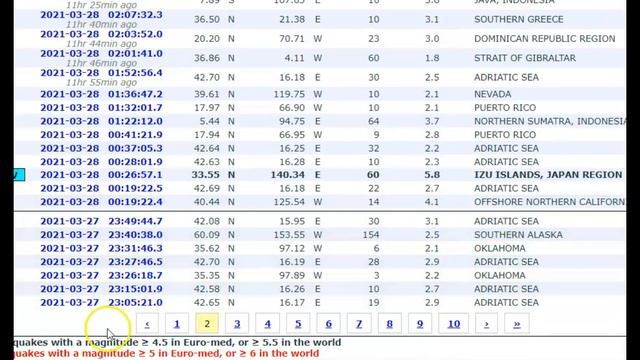Screen dimensions: 640x360
Task: Click '11hr 40min ago' timestamp note
Action: point(101,24)
